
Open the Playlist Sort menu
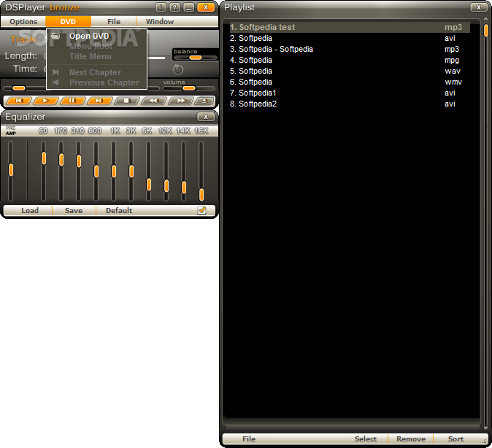(456, 439)
